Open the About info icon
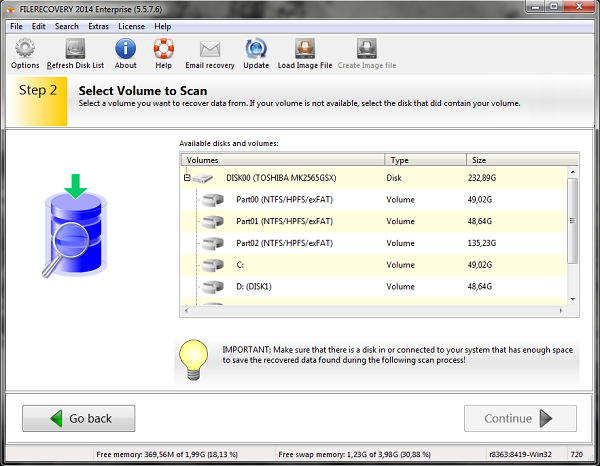 tap(126, 48)
